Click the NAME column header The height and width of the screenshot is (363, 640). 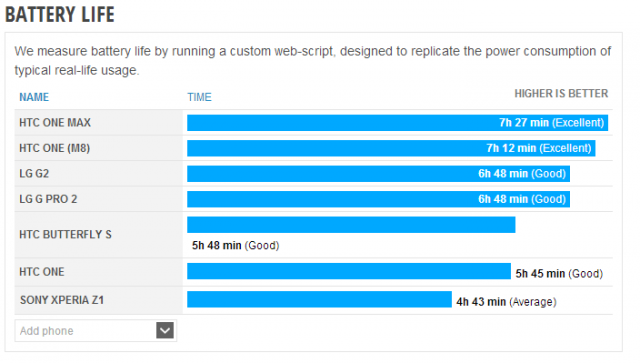tap(34, 97)
